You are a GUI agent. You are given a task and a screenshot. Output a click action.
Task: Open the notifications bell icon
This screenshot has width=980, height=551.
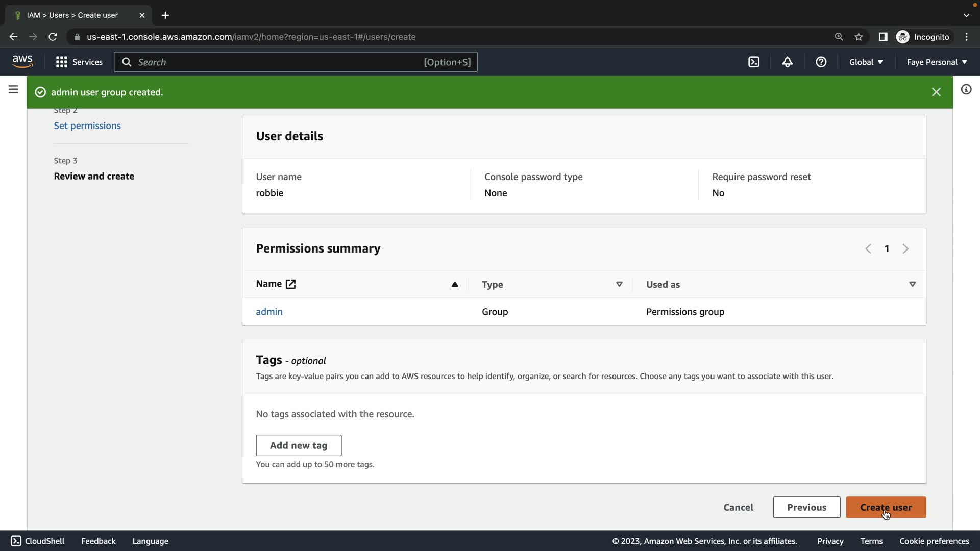[787, 62]
